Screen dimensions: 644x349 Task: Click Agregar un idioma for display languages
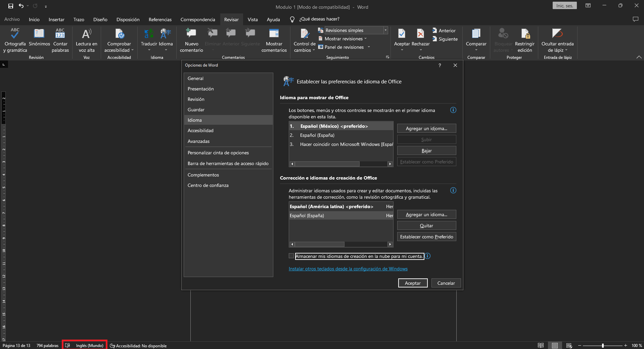426,128
